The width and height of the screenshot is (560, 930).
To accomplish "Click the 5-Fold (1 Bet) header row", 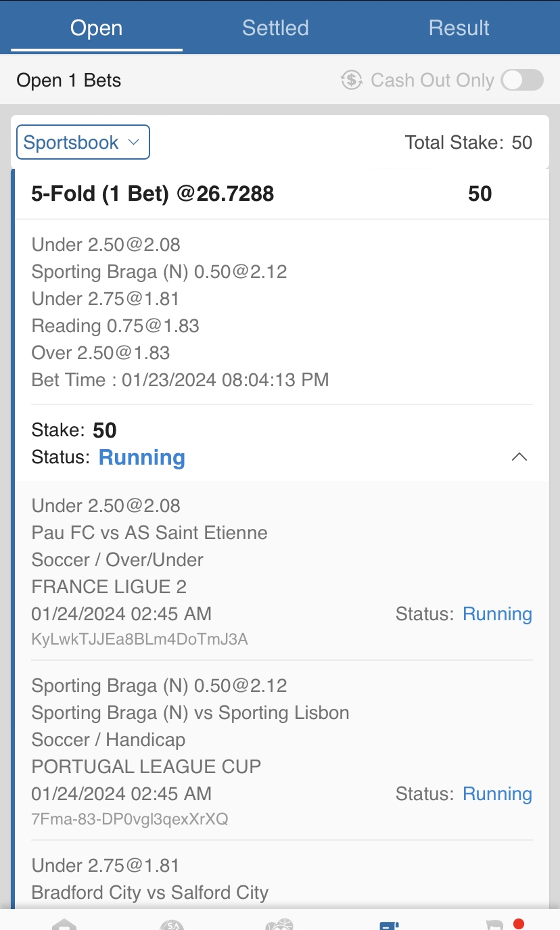I will tap(153, 194).
